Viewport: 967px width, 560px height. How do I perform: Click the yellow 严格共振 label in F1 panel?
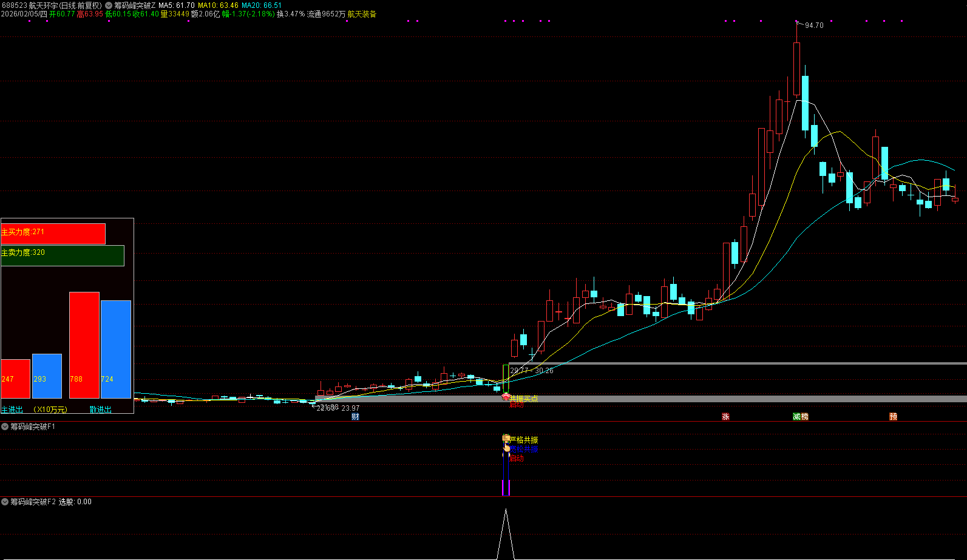coord(524,440)
